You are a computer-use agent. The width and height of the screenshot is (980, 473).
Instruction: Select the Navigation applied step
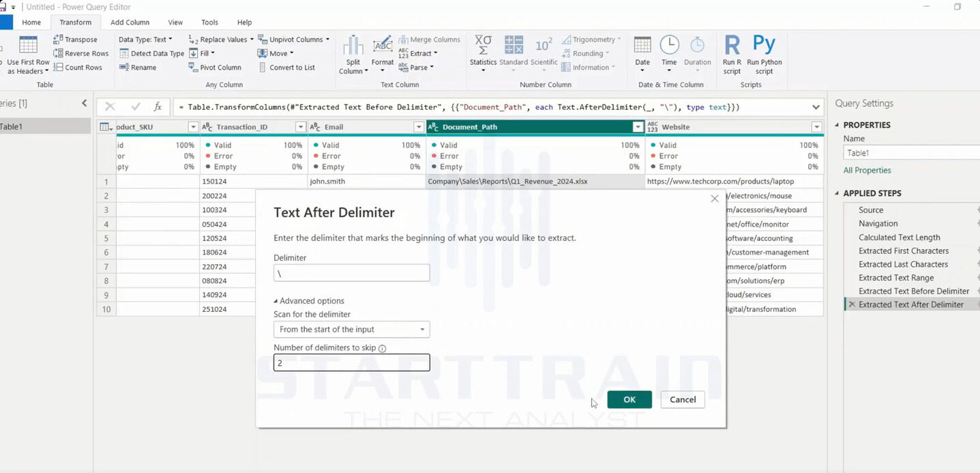tap(878, 224)
